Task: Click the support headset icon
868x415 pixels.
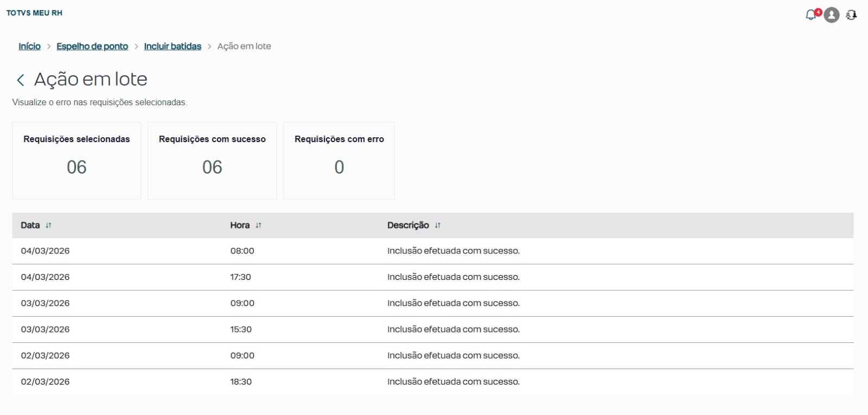Action: 851,15
